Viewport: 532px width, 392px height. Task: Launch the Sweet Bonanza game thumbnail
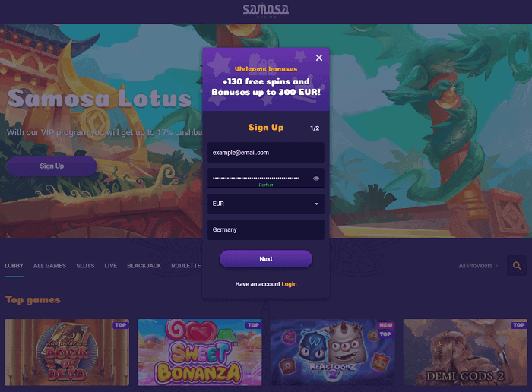click(x=199, y=352)
